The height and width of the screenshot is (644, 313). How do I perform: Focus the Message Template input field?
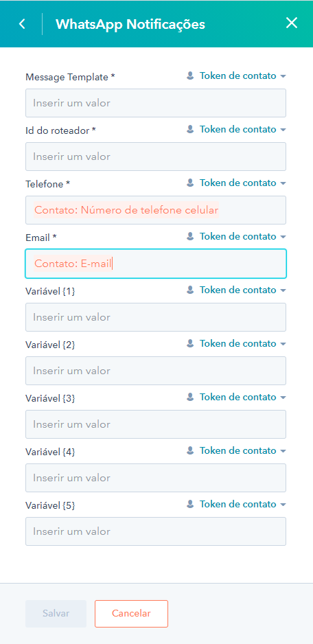click(156, 103)
